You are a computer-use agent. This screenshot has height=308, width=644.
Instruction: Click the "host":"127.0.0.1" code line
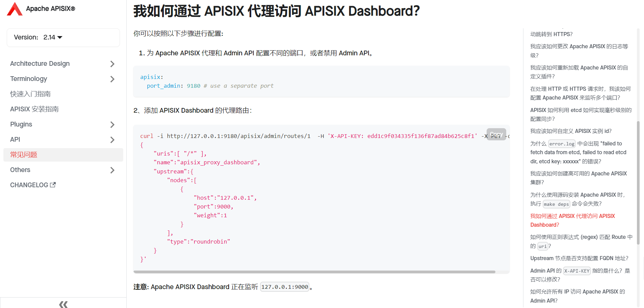[225, 198]
